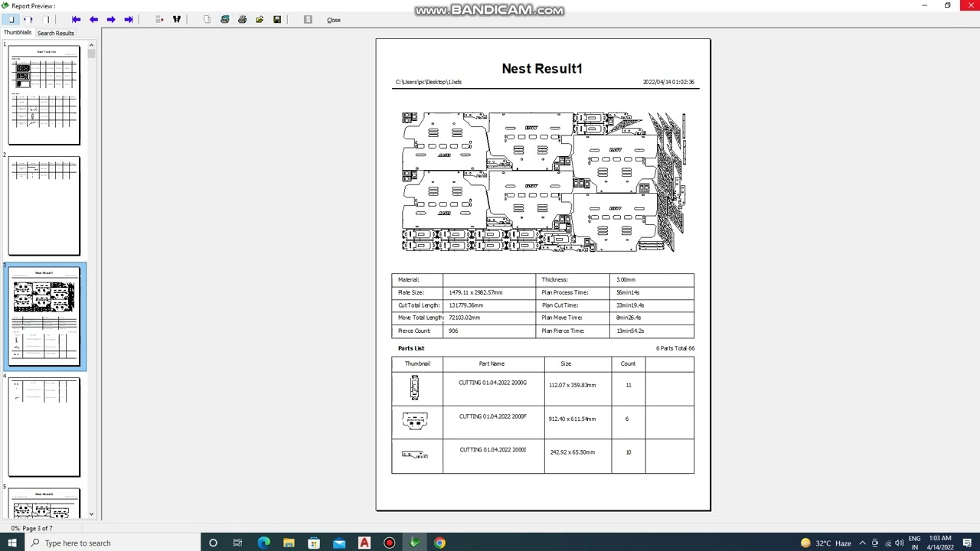Select page 2 thumbnail
The width and height of the screenshot is (980, 551).
pyautogui.click(x=44, y=205)
